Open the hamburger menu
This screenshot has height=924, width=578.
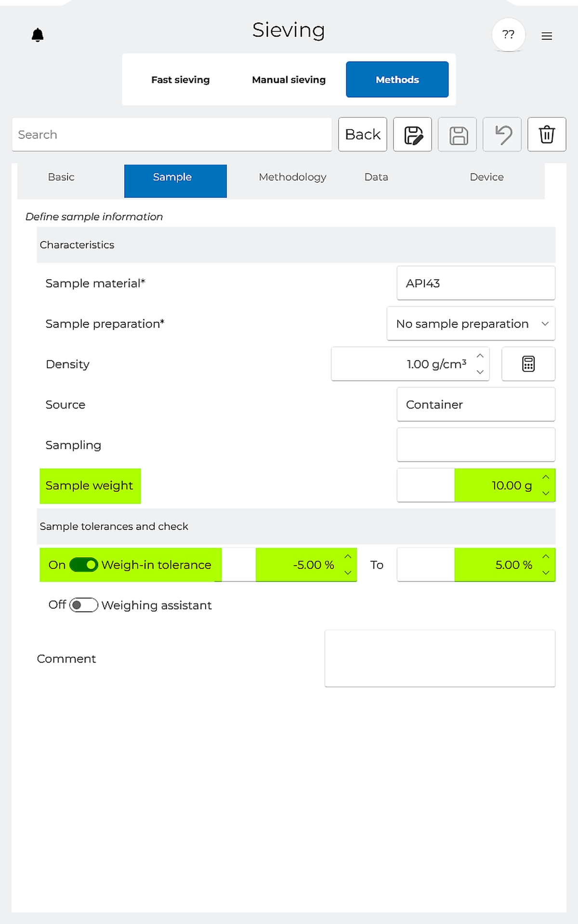click(x=546, y=36)
